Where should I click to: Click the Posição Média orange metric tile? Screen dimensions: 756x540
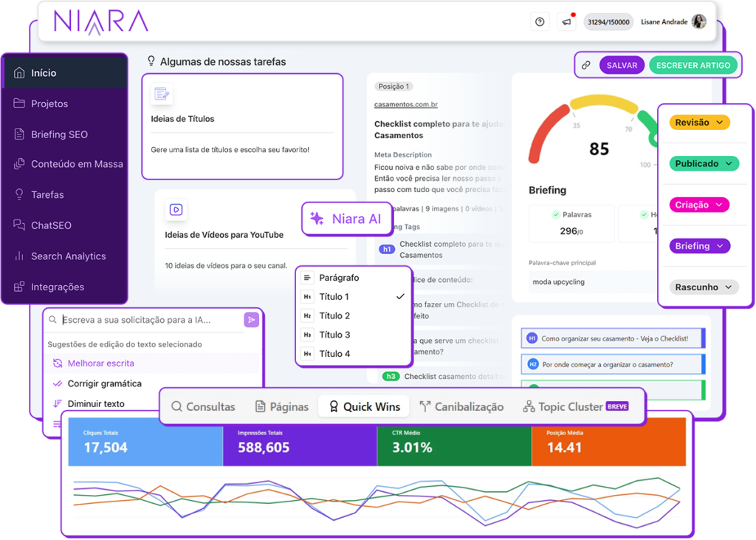[608, 442]
